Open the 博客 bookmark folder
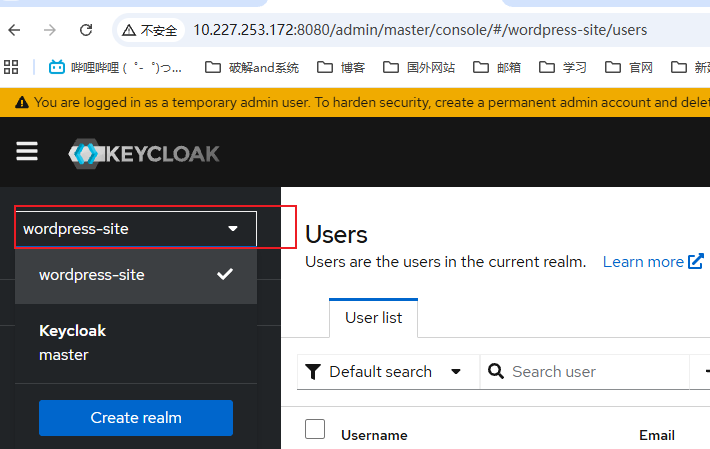The width and height of the screenshot is (710, 449). click(x=341, y=67)
